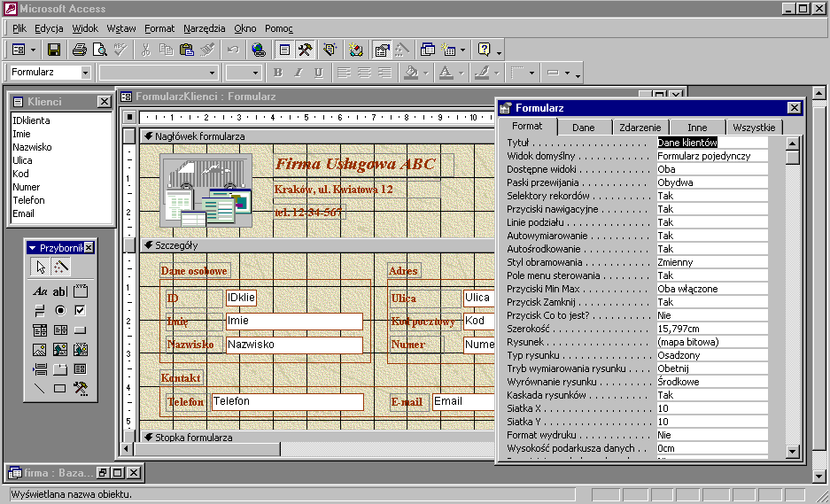Select the Tab Control tool in toolbox
The height and width of the screenshot is (504, 830).
click(x=60, y=369)
